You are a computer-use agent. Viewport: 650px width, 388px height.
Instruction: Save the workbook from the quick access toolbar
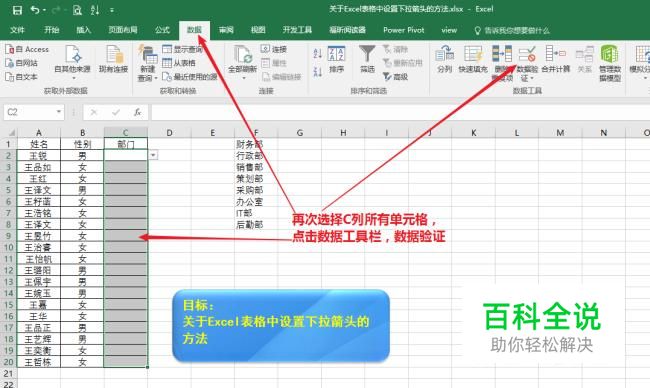pos(17,10)
